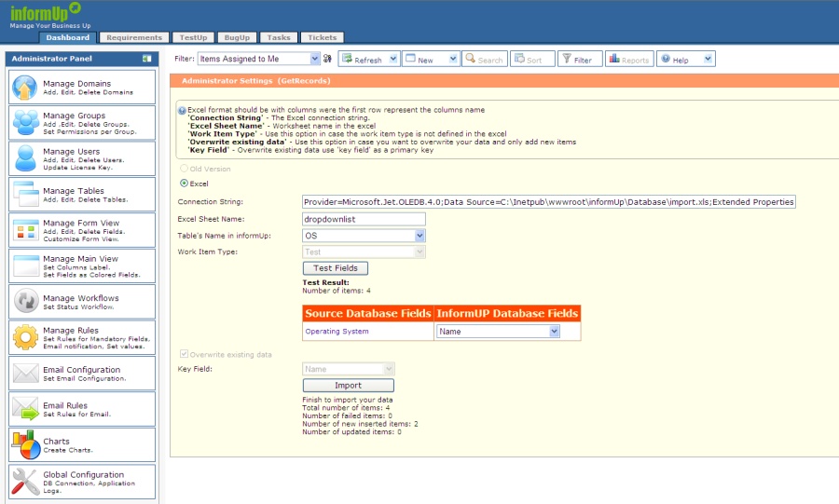Open the InformUP Database Fields Name dropdown
This screenshot has width=839, height=504.
[498, 332]
